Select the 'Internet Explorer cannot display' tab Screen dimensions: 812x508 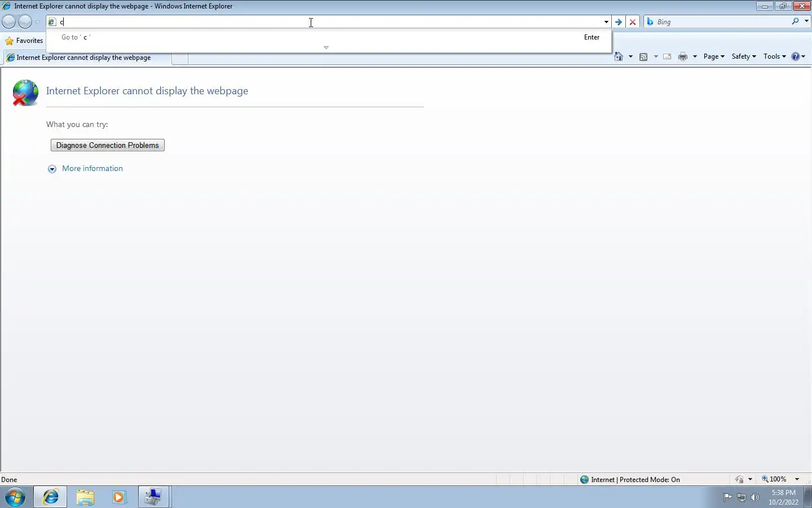[87, 58]
